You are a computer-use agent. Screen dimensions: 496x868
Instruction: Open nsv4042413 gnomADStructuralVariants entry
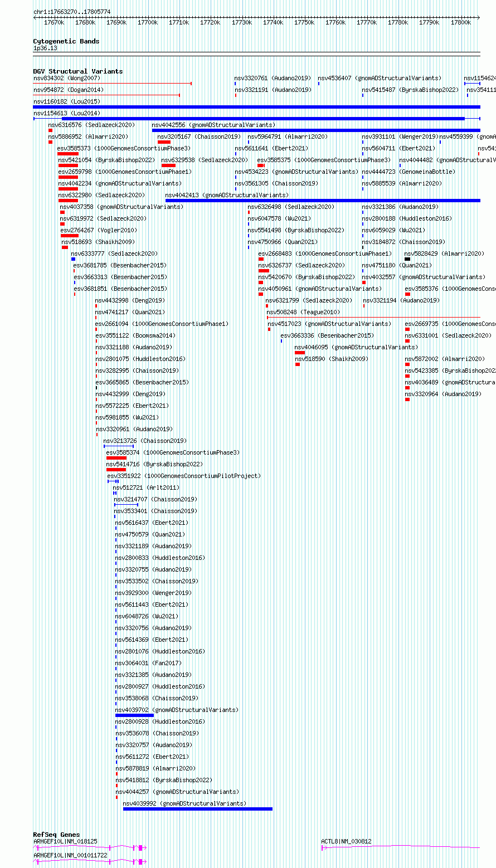227,195
